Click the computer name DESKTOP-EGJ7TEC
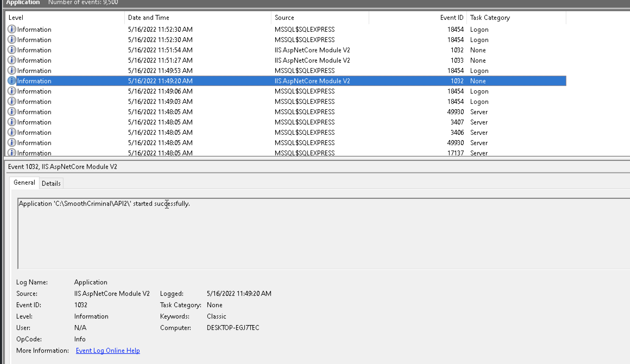The image size is (630, 364). coord(233,328)
